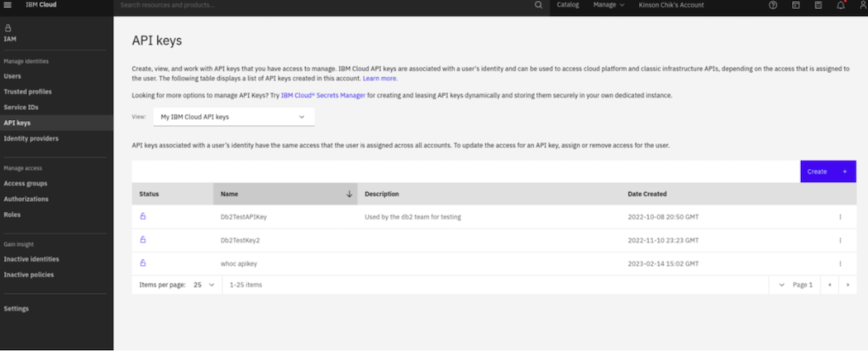The width and height of the screenshot is (868, 351).
Task: Click date 2022-11-10 23:23 GMT
Action: (663, 240)
